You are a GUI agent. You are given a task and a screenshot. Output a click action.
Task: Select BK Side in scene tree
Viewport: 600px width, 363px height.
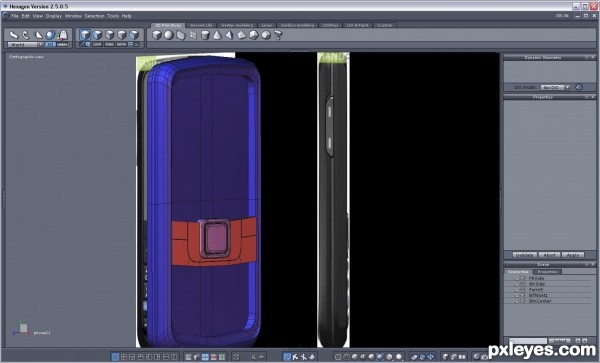(537, 284)
